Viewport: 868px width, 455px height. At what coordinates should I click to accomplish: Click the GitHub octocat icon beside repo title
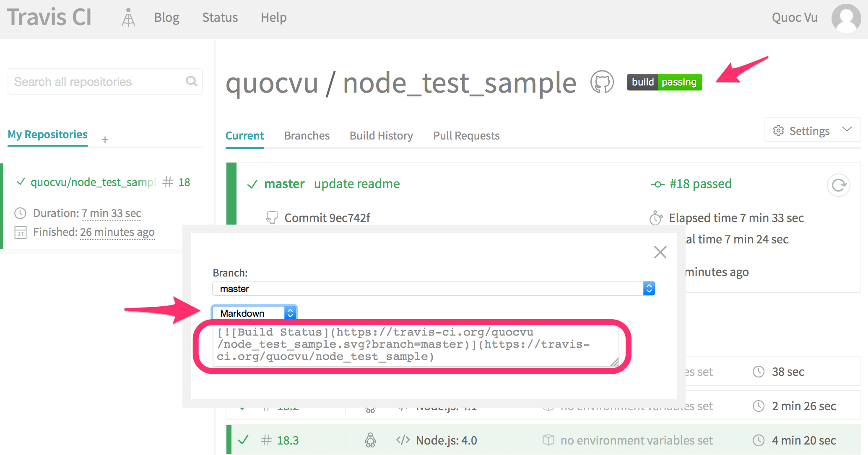(602, 82)
